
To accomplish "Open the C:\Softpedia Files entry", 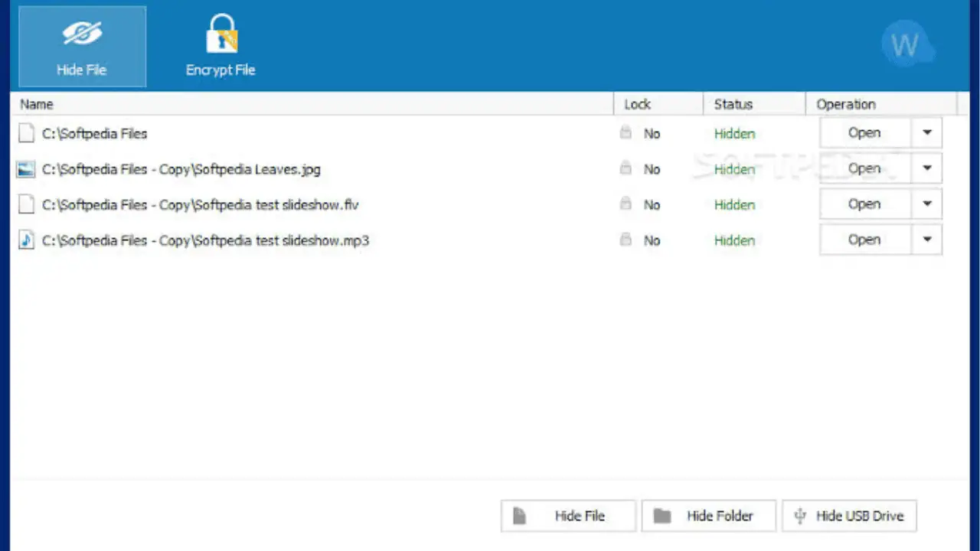I will point(864,132).
